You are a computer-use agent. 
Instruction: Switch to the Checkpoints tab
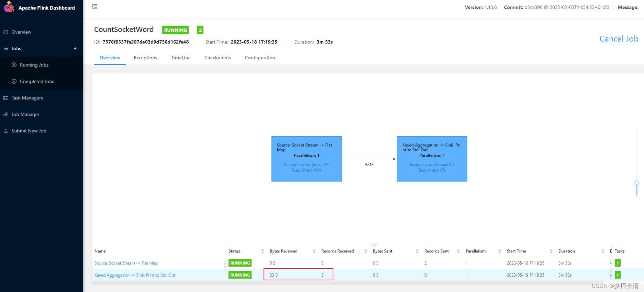218,58
